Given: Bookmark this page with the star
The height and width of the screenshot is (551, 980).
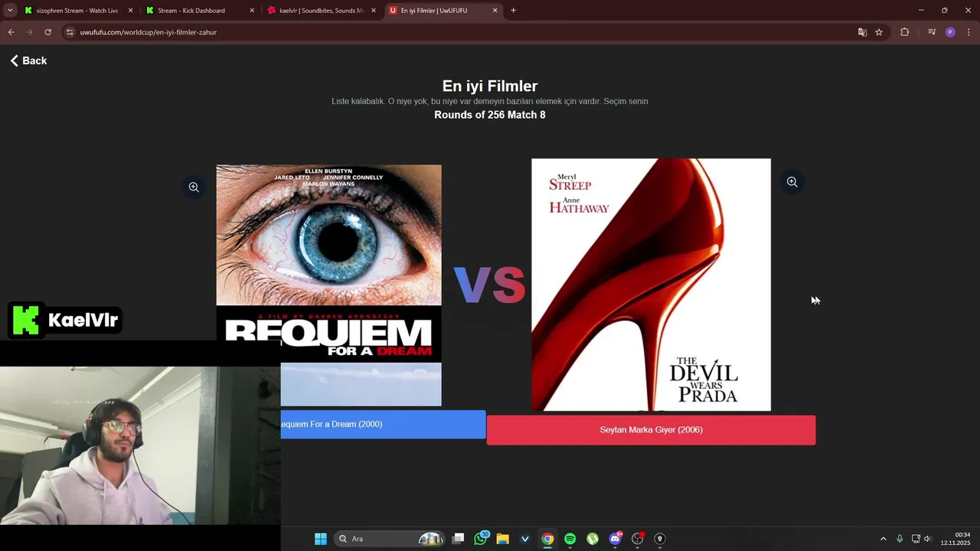Looking at the screenshot, I should click(x=879, y=32).
